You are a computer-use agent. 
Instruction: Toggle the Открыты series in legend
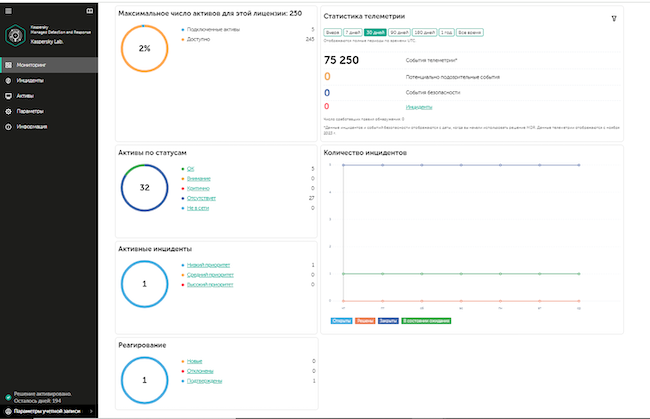[x=341, y=321]
